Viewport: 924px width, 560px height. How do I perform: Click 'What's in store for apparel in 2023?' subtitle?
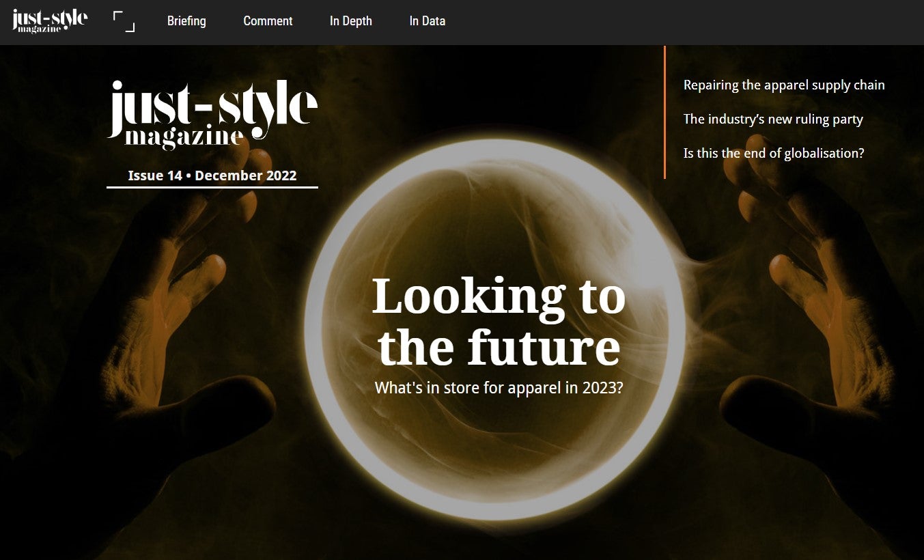coord(499,388)
